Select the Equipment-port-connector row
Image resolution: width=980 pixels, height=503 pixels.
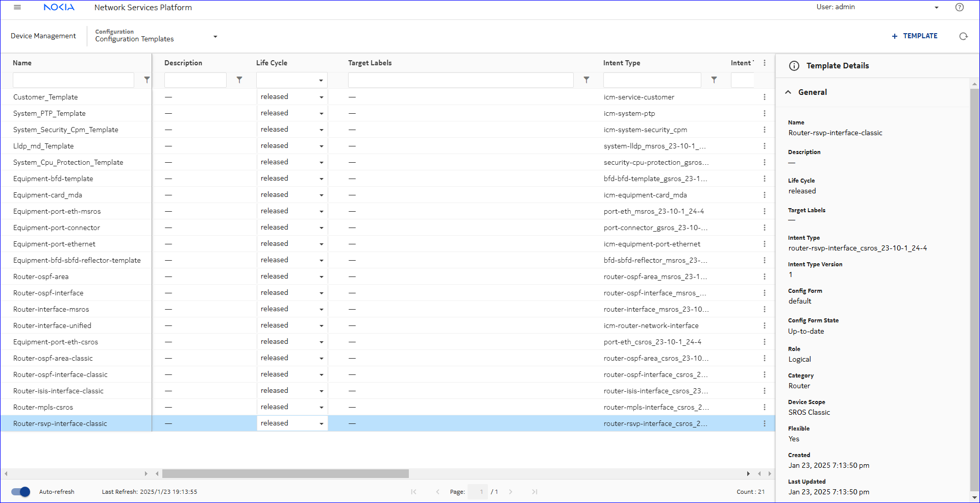[x=57, y=228]
